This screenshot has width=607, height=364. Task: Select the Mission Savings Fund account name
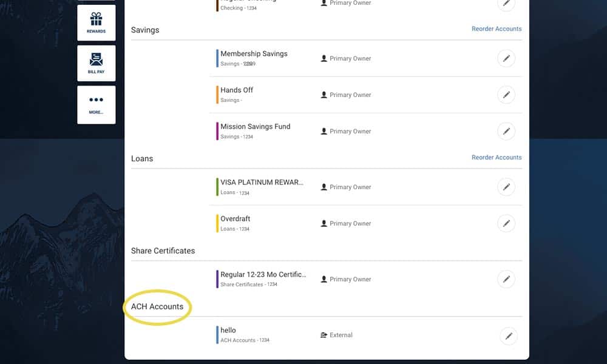pos(255,127)
